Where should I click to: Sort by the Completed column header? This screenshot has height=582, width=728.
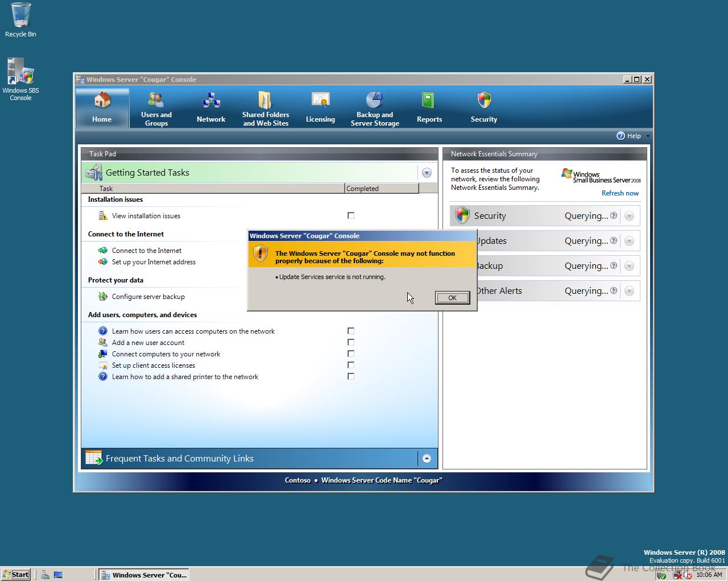[382, 189]
